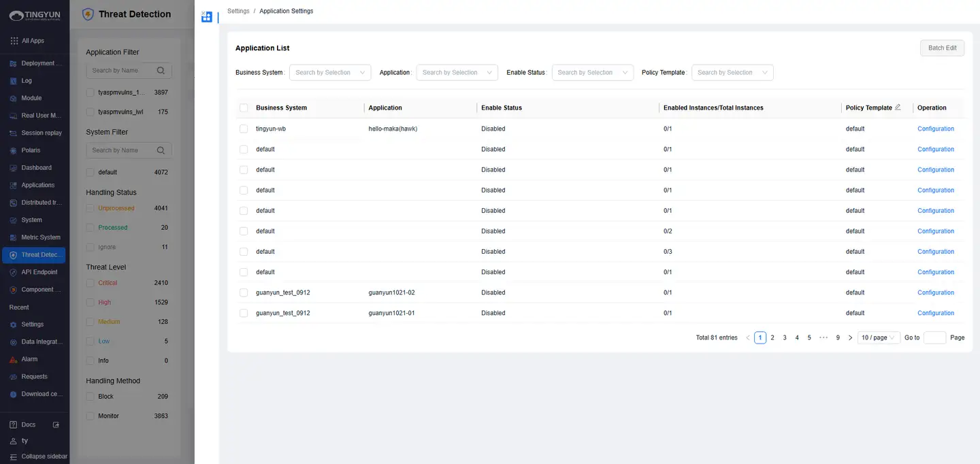Viewport: 980px width, 464px height.
Task: Open Settings in the sidebar menu
Action: point(32,325)
